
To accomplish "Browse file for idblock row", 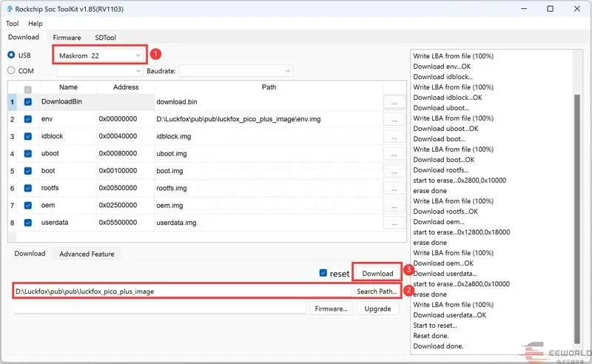I will (x=394, y=137).
